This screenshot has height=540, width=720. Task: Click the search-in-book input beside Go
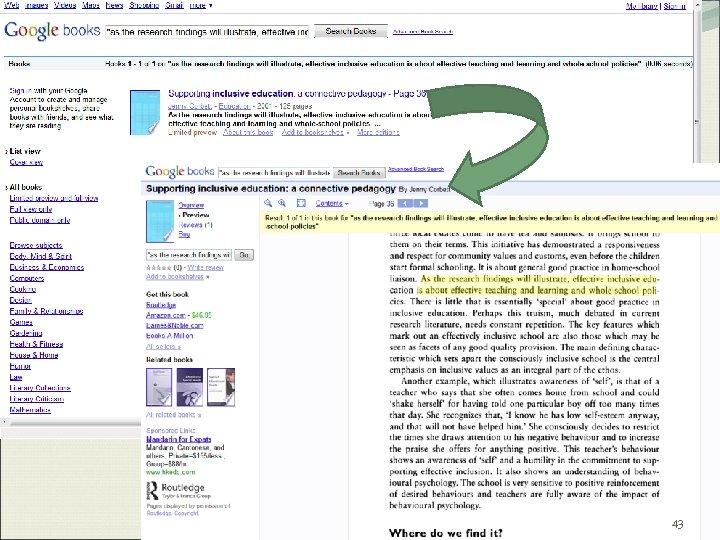click(189, 255)
